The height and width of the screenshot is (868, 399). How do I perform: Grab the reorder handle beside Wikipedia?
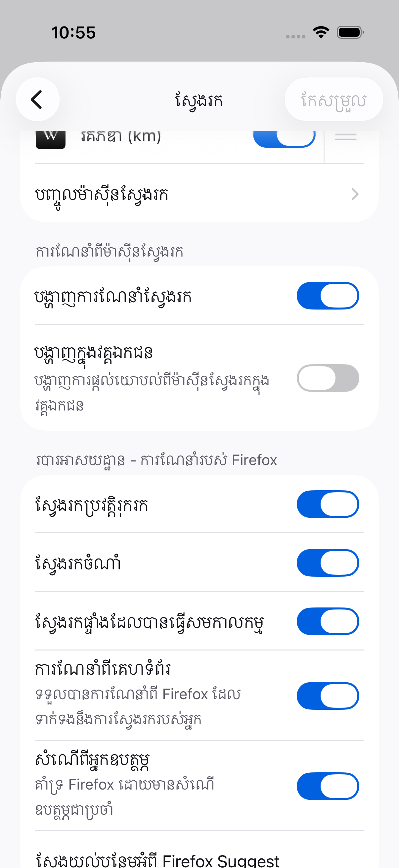pos(346,137)
